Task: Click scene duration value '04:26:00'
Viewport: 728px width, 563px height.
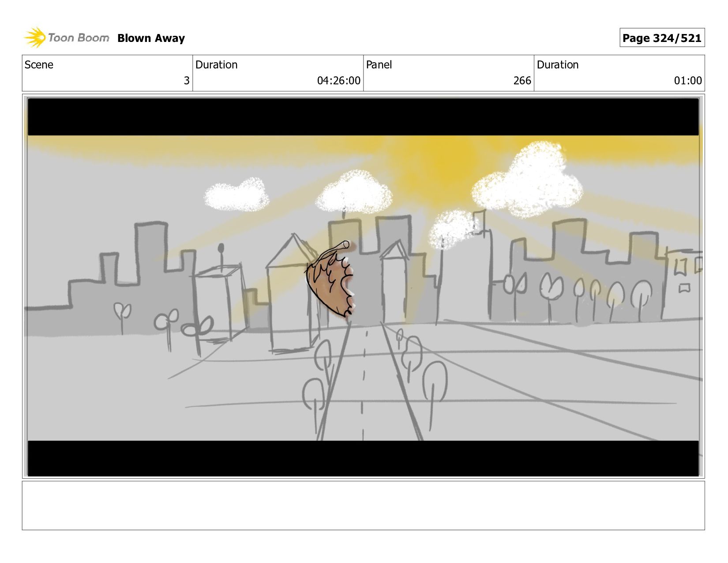Action: click(x=338, y=81)
